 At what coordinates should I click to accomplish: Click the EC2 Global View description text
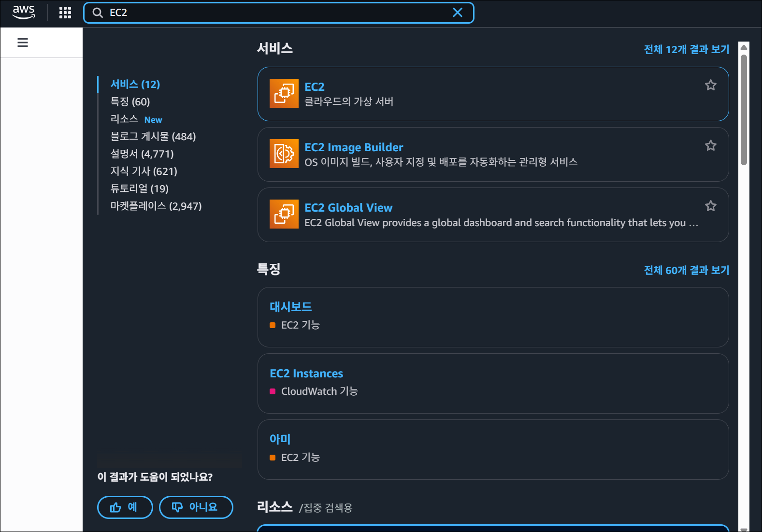[x=501, y=223]
